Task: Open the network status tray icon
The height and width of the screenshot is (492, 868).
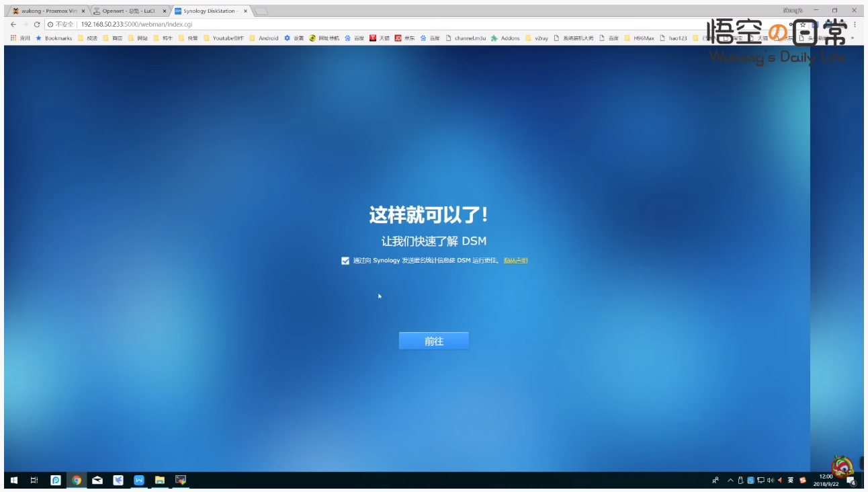Action: [x=761, y=480]
